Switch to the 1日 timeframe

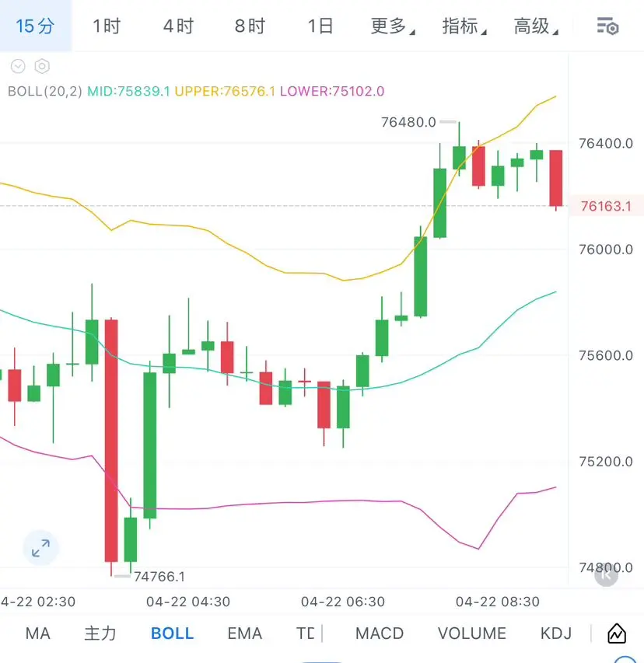[x=320, y=26]
